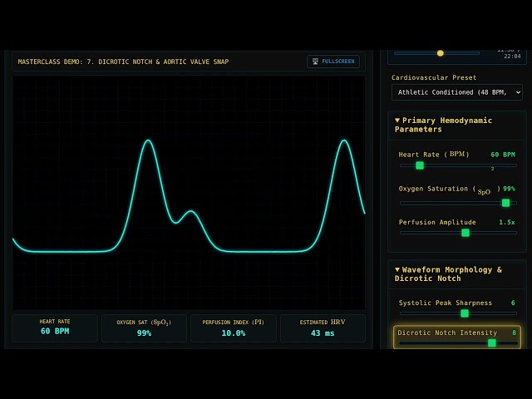This screenshot has width=532, height=399.
Task: Click the 1.5x Perfusion Amplitude value
Action: point(507,222)
